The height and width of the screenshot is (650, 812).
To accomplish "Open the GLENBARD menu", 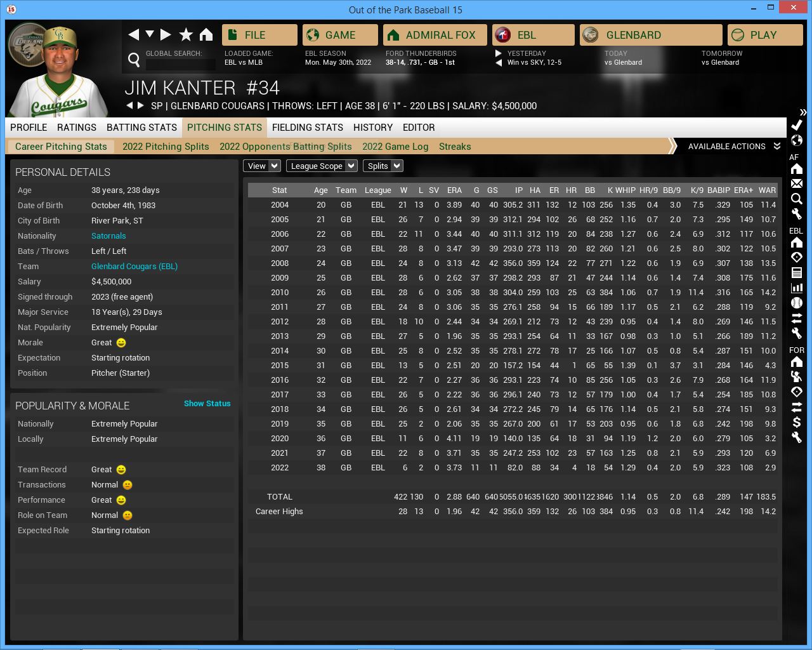I will (651, 35).
